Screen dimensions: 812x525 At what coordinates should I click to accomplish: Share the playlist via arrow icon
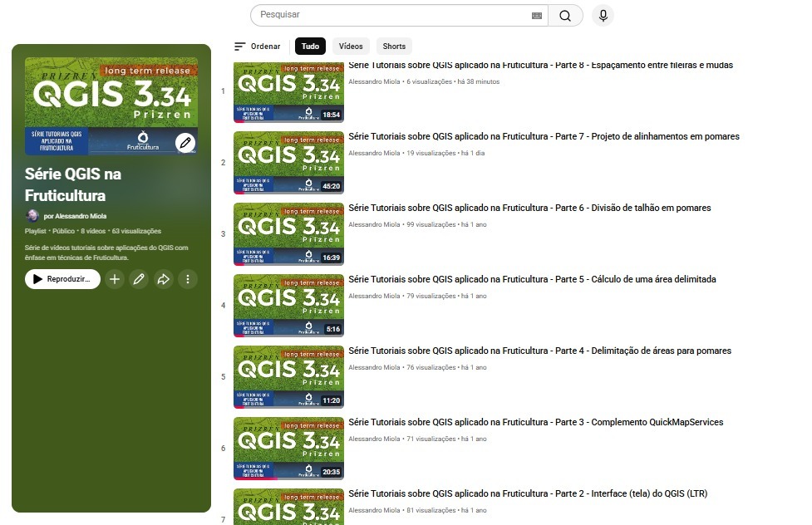pyautogui.click(x=164, y=279)
